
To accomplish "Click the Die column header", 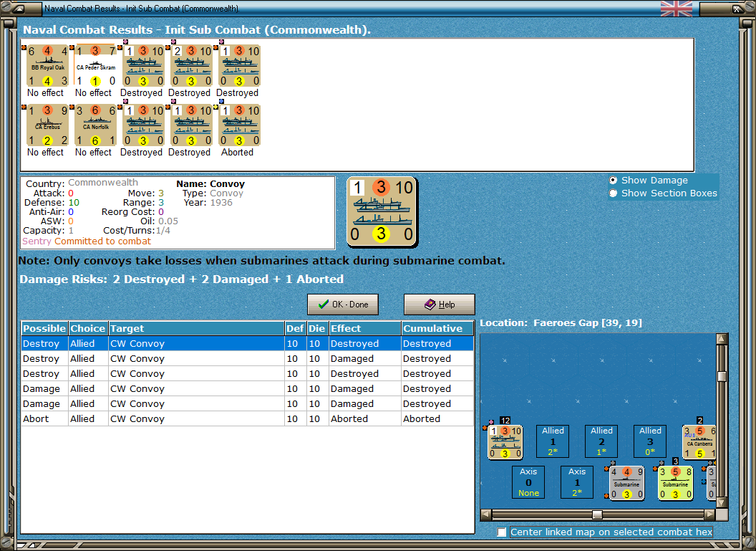I will [x=316, y=329].
